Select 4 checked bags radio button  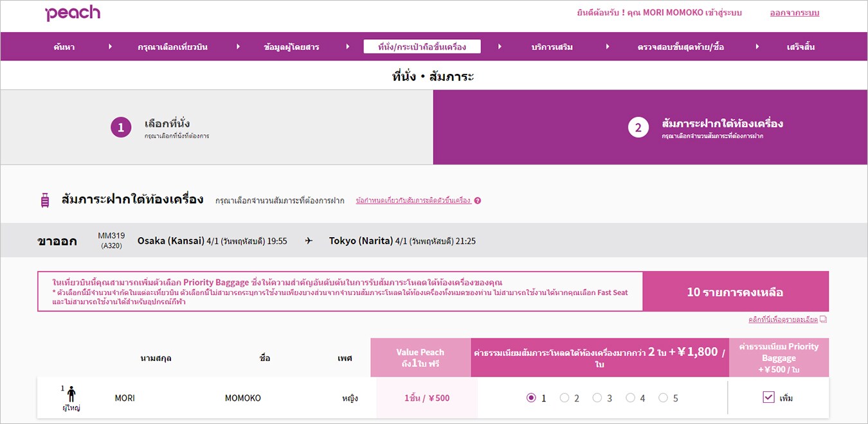(631, 398)
